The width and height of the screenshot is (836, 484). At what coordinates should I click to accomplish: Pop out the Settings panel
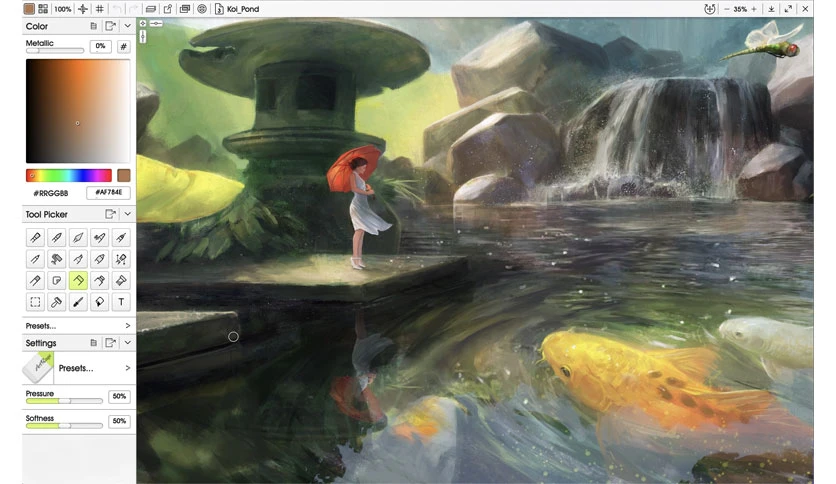coord(110,342)
